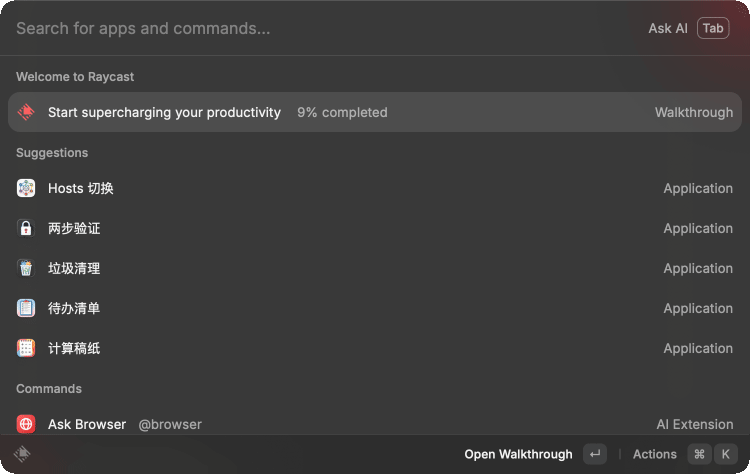This screenshot has height=474, width=750.
Task: Click the Ask Browser globe icon
Action: tap(26, 424)
